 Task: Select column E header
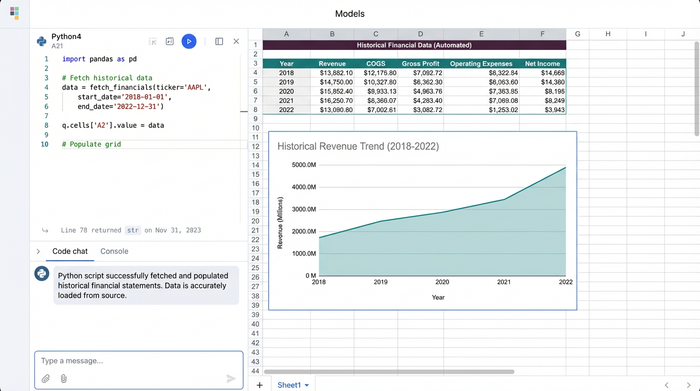pyautogui.click(x=481, y=34)
